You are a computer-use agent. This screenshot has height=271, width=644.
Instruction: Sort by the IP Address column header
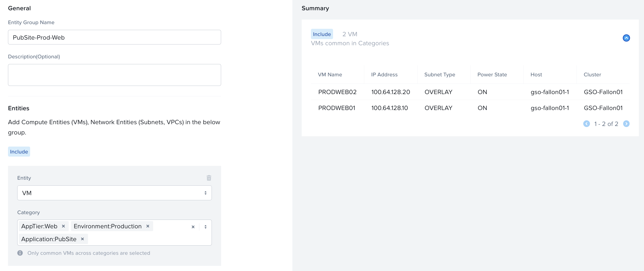tap(384, 75)
